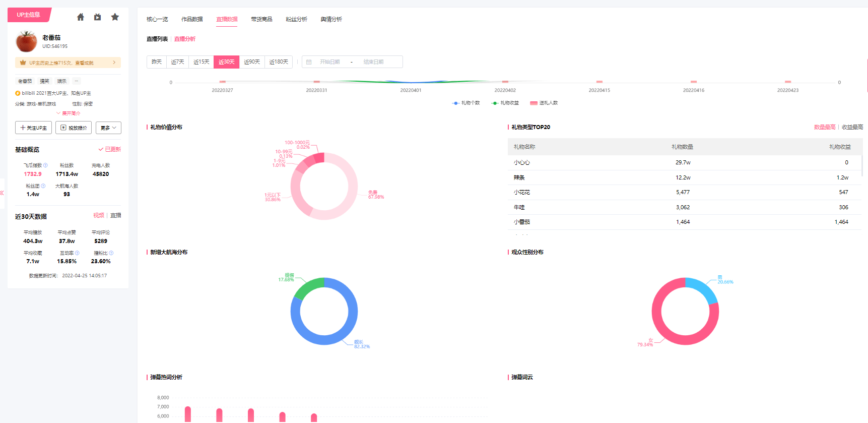
Task: Switch to the 直播列表 sub-tab
Action: point(157,39)
